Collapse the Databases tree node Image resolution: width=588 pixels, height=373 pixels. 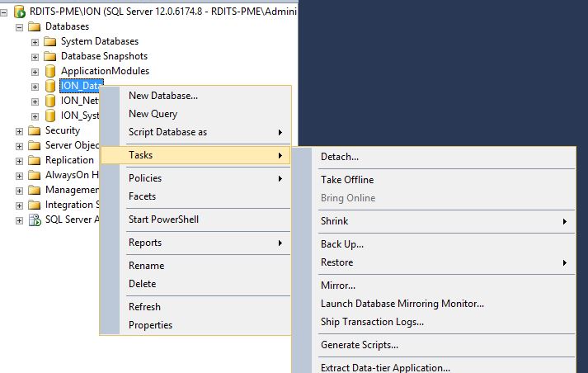click(19, 26)
